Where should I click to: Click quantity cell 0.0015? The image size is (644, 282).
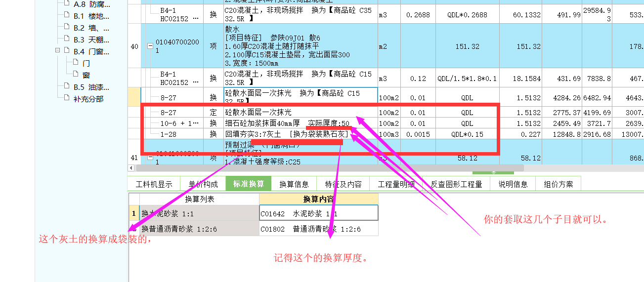pos(418,134)
